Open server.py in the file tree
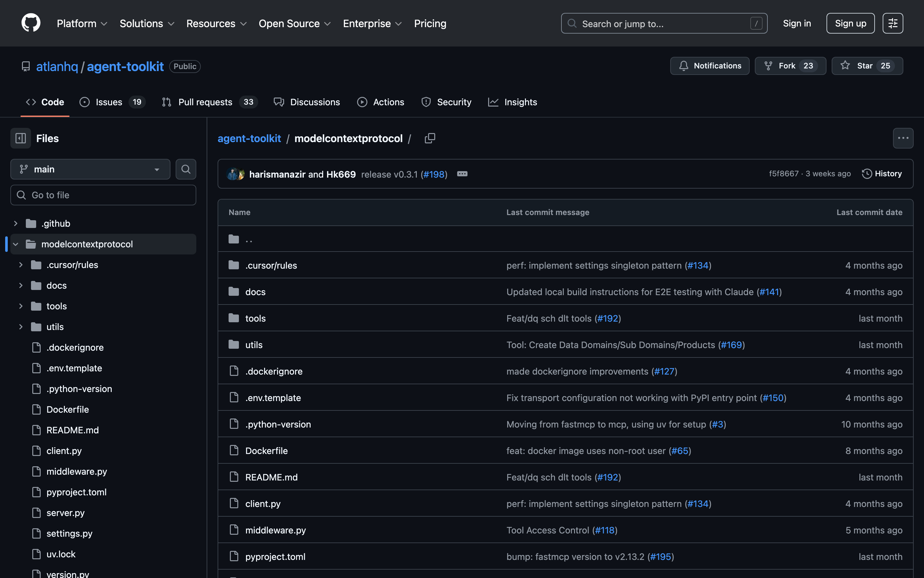The width and height of the screenshot is (924, 578). pos(65,513)
